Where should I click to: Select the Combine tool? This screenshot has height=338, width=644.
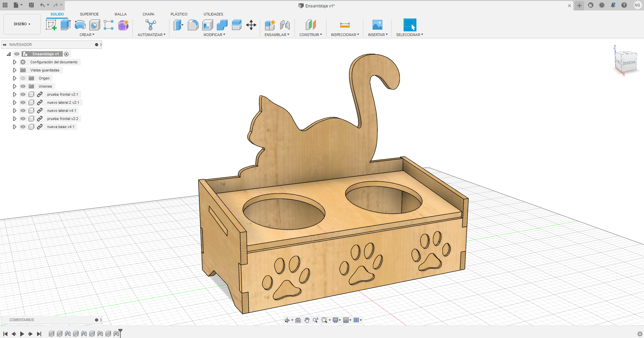[x=222, y=25]
